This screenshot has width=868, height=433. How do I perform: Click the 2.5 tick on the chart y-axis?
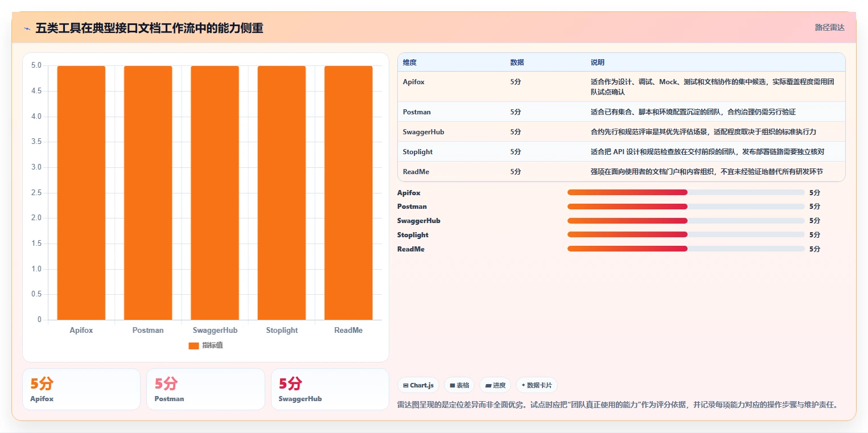pos(36,193)
